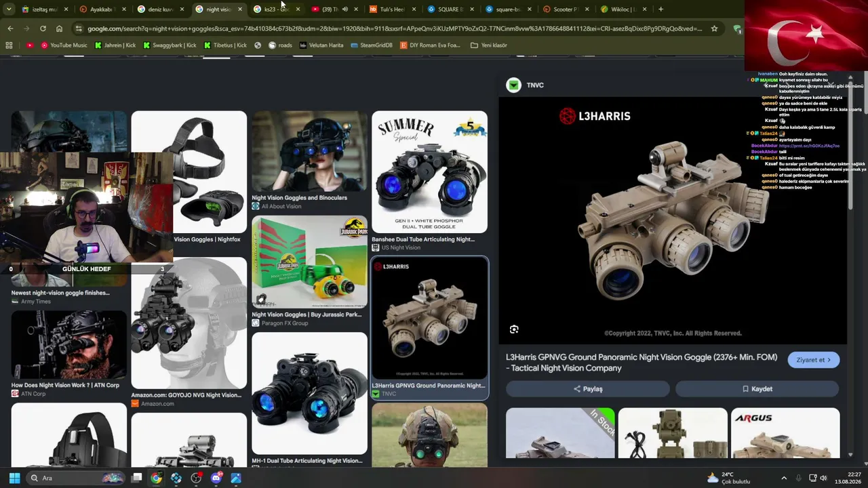This screenshot has height=488, width=868.
Task: Open the Army Times source link
Action: 31,302
